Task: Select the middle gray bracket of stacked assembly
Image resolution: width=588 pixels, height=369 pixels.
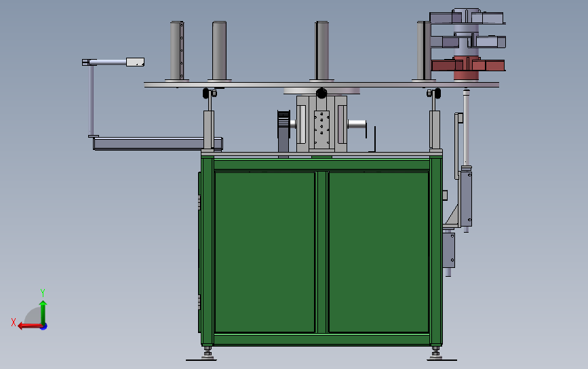Action: (468, 41)
